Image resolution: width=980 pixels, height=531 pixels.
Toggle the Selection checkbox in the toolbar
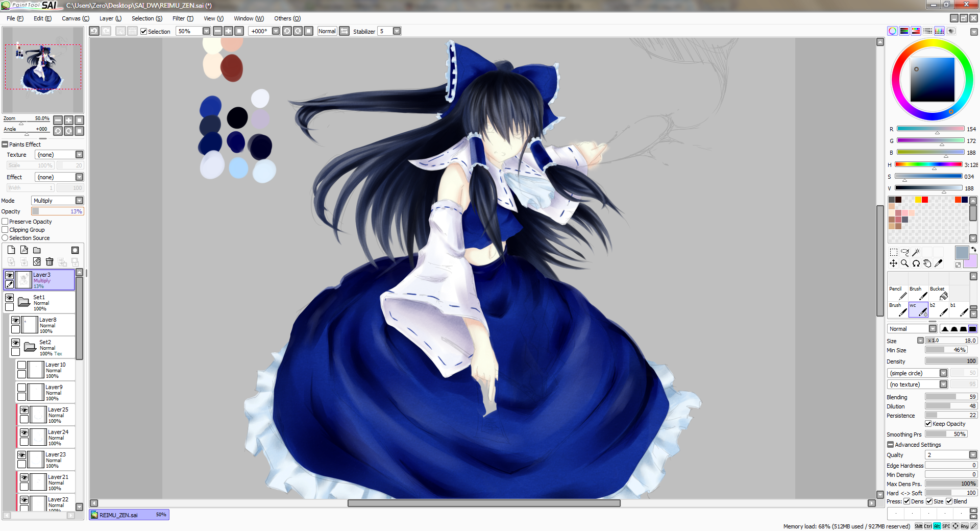[143, 32]
